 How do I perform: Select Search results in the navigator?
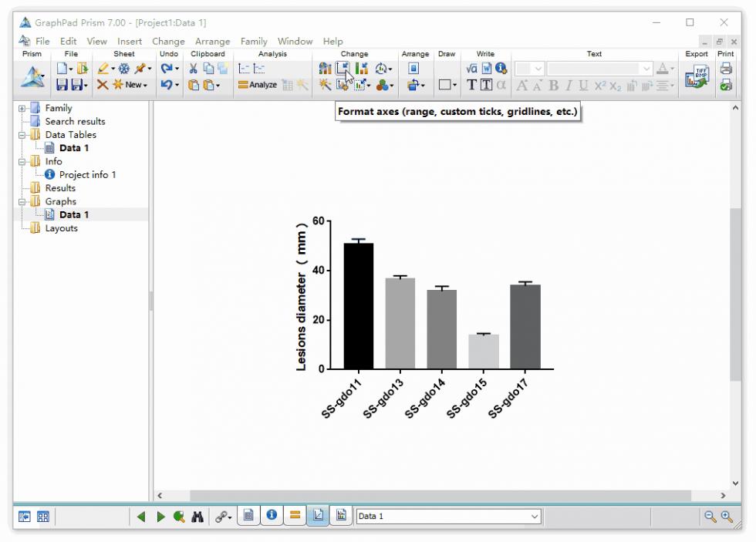tap(75, 121)
